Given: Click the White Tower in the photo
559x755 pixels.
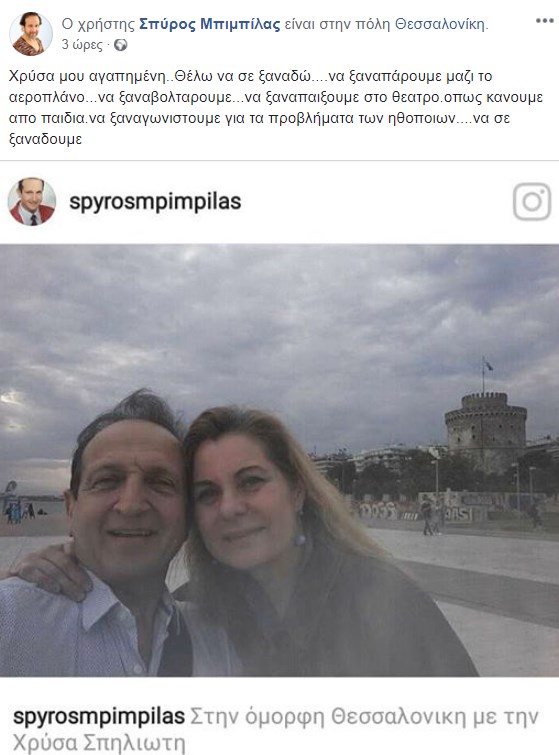Looking at the screenshot, I should 485,431.
